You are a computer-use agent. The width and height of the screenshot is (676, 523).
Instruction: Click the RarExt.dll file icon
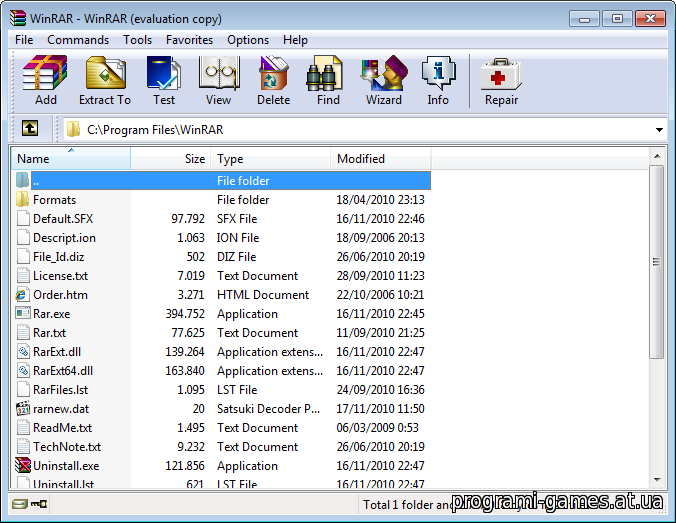[x=23, y=351]
